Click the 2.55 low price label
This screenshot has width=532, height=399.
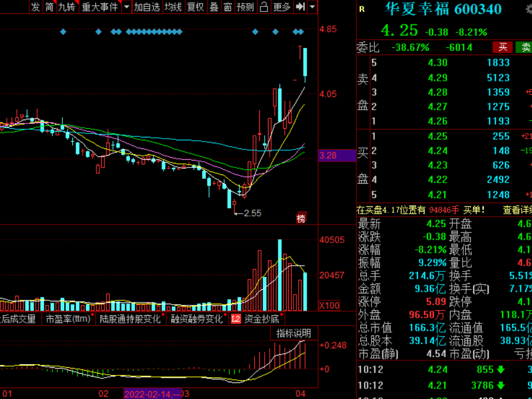click(x=252, y=213)
